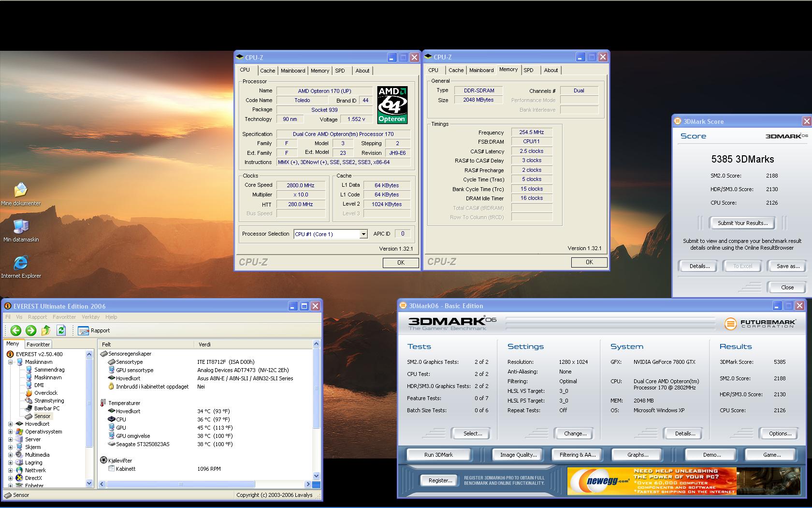Expand the Multimedia tree node
812x508 pixels.
coord(11,455)
